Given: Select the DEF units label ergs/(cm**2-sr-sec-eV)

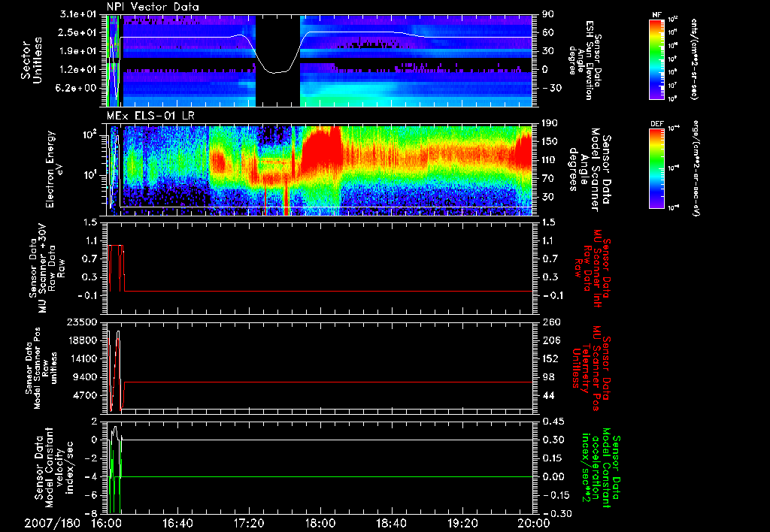Looking at the screenshot, I should (696, 168).
